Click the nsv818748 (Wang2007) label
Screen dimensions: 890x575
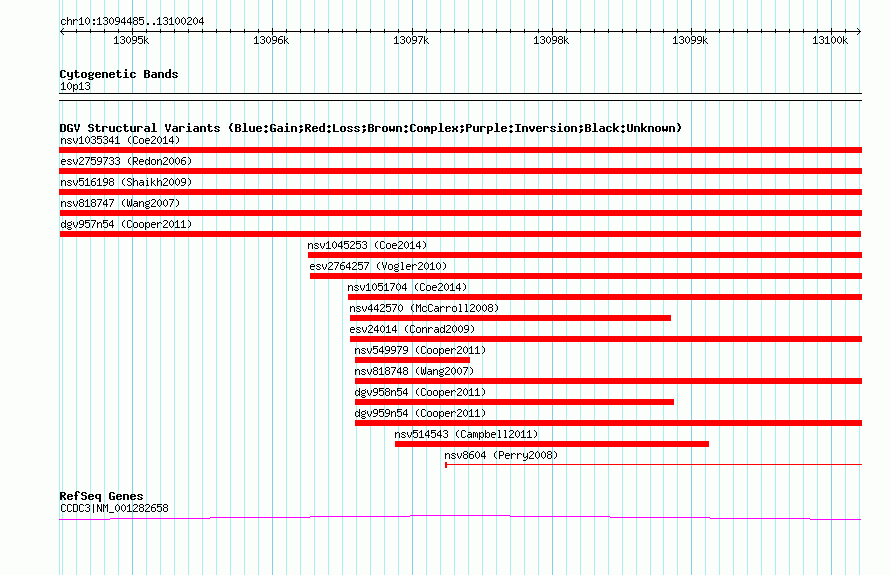coord(414,371)
